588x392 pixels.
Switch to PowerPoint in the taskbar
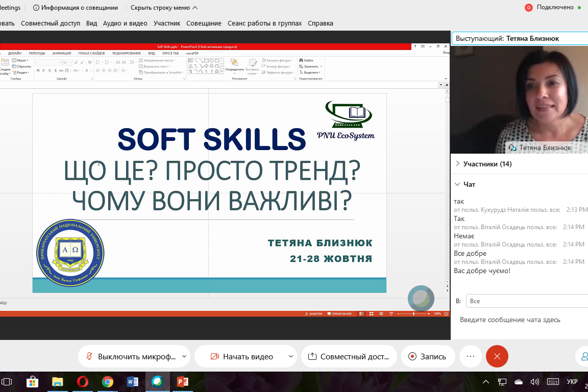182,382
